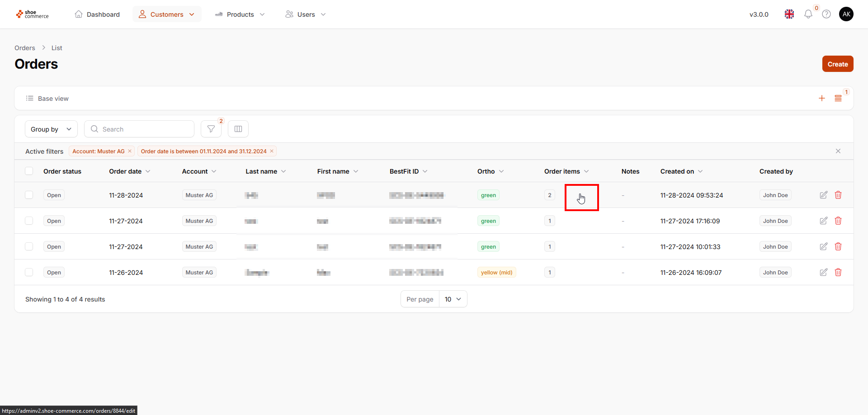The width and height of the screenshot is (868, 415).
Task: Delete the order created 11-26-2024 16:09:07
Action: click(838, 273)
